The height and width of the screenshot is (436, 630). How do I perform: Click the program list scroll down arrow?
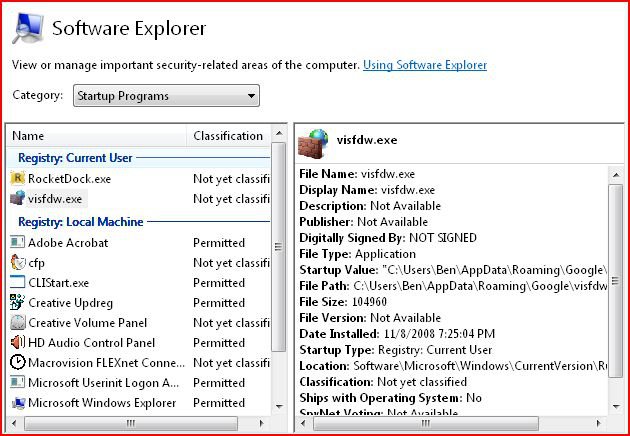click(279, 406)
